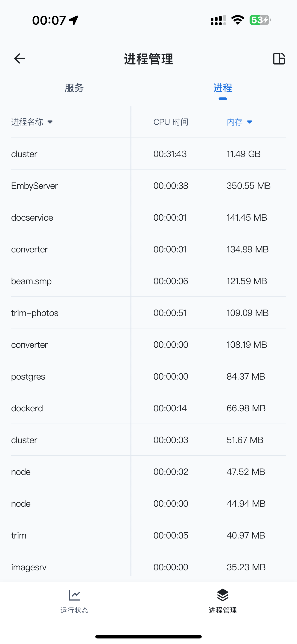Open the EmbyServer process row

148,185
